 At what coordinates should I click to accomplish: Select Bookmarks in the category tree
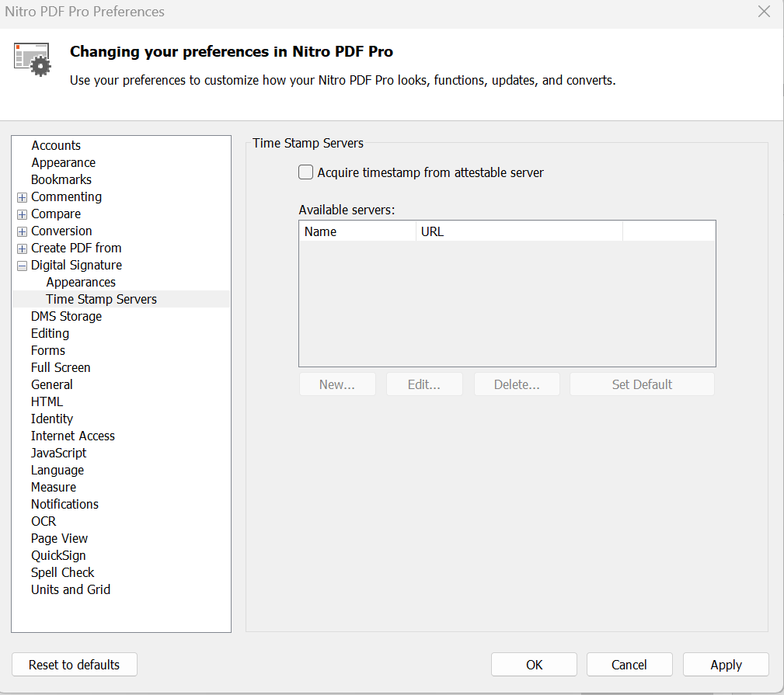(61, 179)
